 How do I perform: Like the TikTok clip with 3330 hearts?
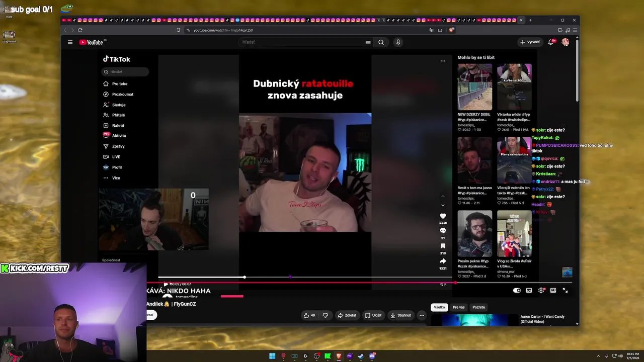[x=443, y=216]
